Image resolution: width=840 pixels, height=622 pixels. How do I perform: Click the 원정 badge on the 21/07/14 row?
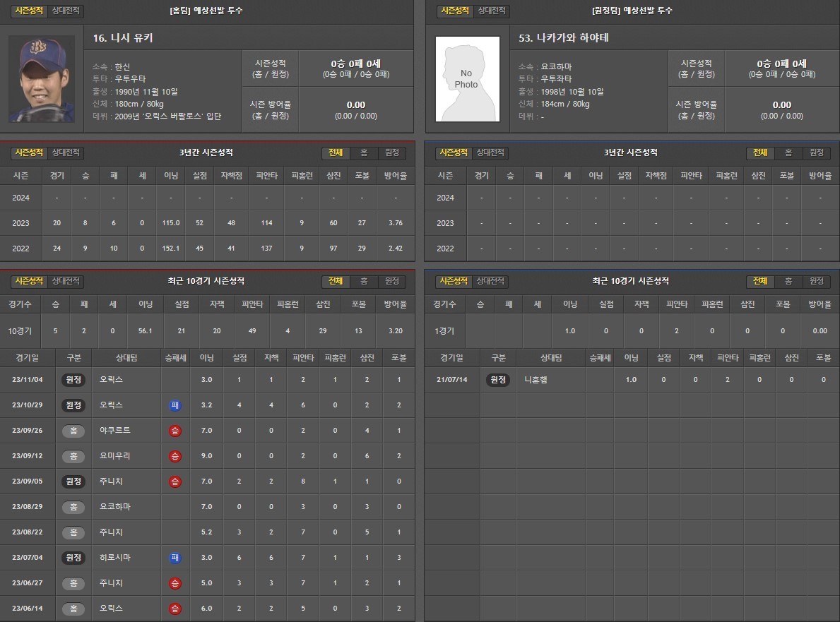point(498,380)
